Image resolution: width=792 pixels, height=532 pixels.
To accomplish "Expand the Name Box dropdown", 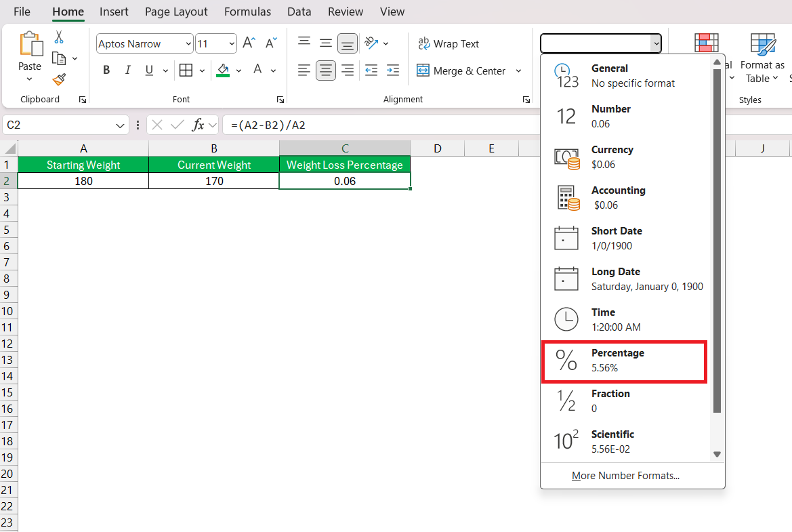I will click(120, 125).
